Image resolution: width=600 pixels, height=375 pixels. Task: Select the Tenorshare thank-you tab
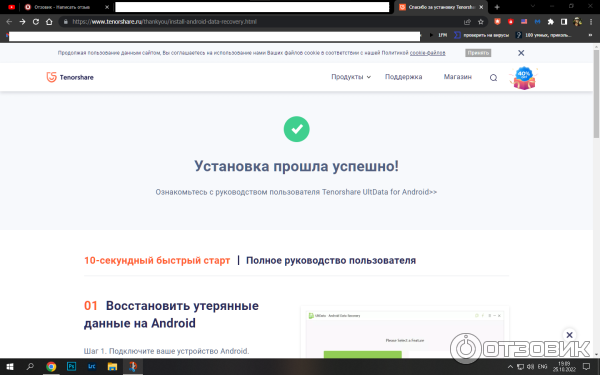[440, 7]
